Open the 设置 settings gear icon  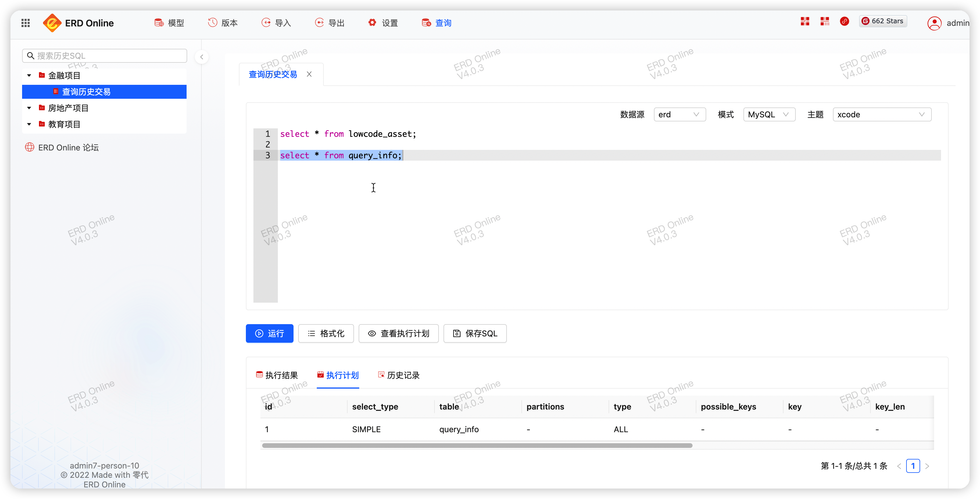tap(372, 22)
